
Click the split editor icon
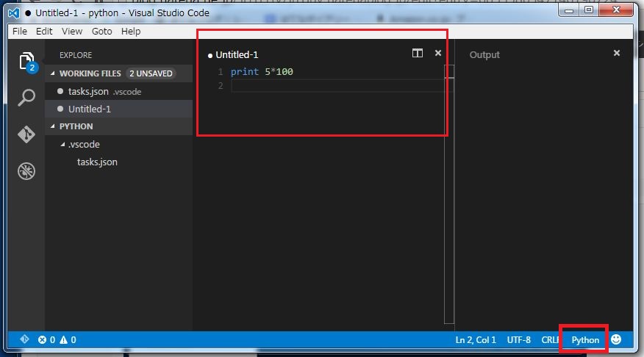418,53
